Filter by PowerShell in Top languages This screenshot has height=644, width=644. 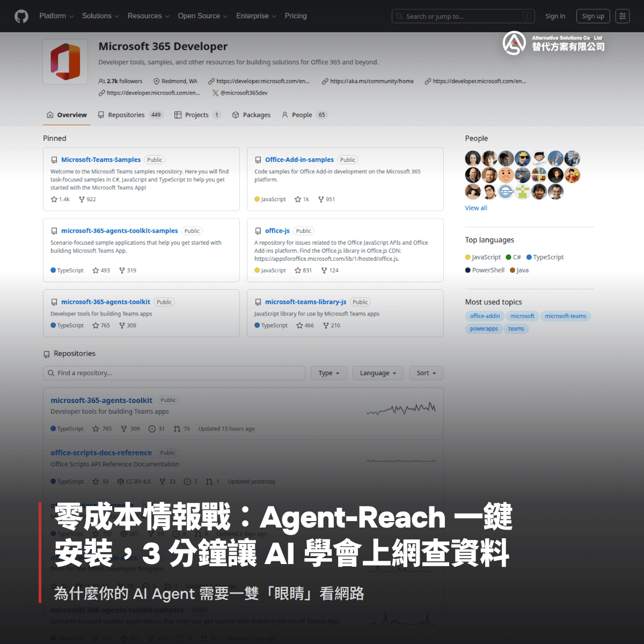click(485, 270)
